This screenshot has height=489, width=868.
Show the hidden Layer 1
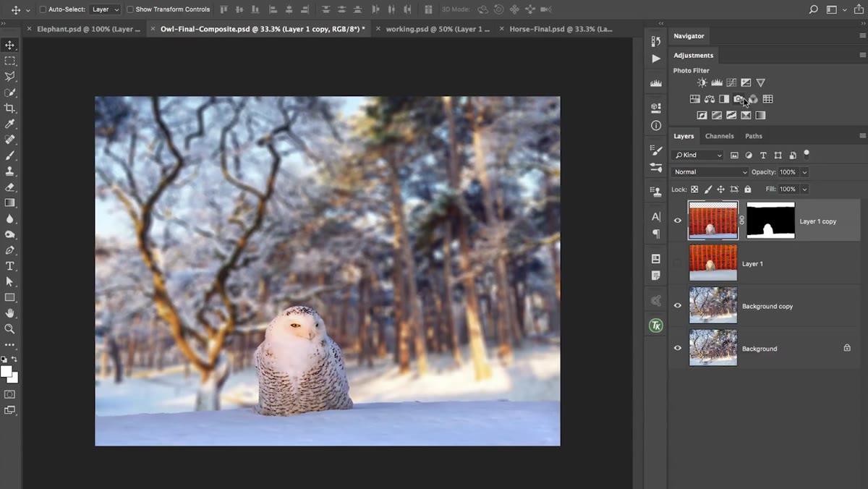click(678, 263)
